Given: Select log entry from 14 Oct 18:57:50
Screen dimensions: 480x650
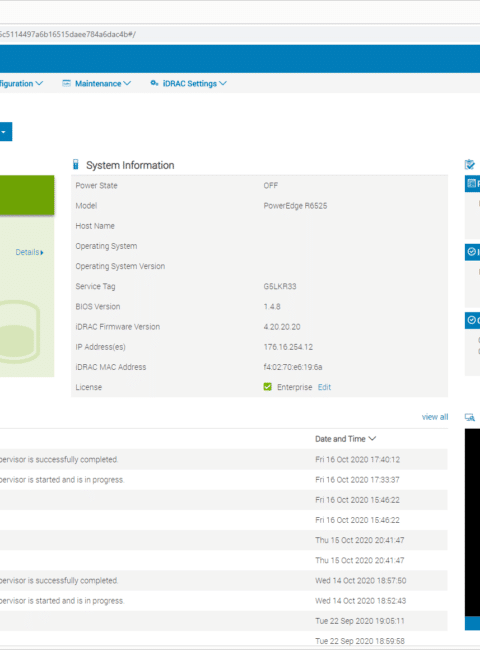Looking at the screenshot, I should pyautogui.click(x=224, y=580).
